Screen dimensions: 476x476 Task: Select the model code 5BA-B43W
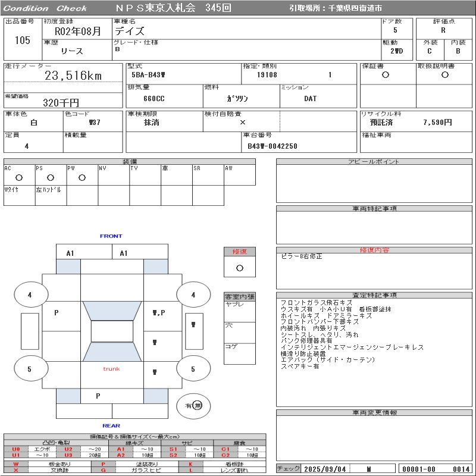[x=148, y=75]
